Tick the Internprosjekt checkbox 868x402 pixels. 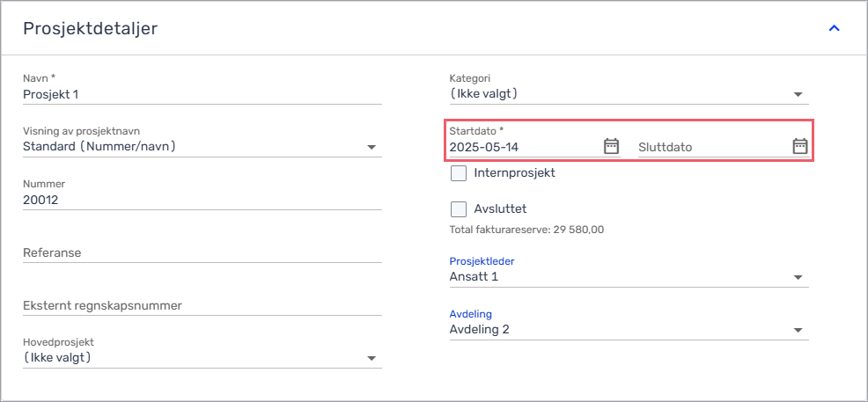(459, 173)
